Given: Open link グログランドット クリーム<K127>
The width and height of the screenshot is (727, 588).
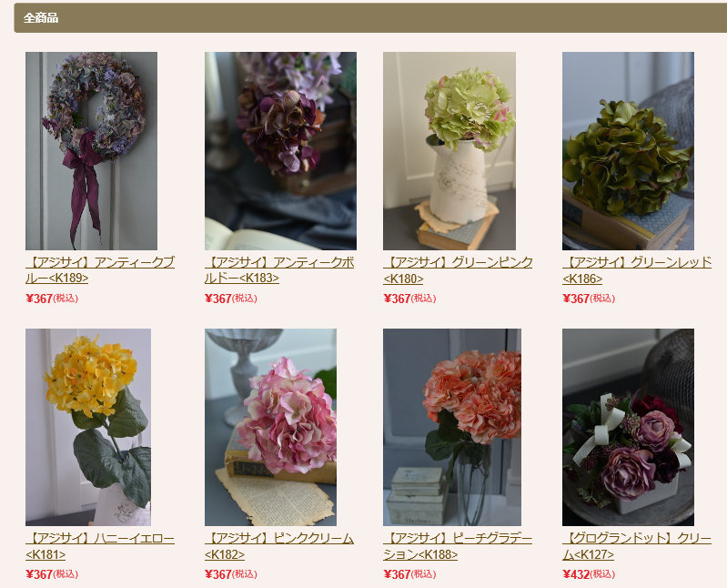Looking at the screenshot, I should 637,546.
